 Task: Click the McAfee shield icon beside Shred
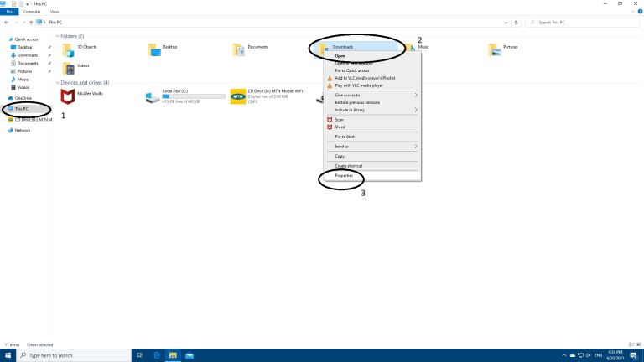[x=330, y=127]
